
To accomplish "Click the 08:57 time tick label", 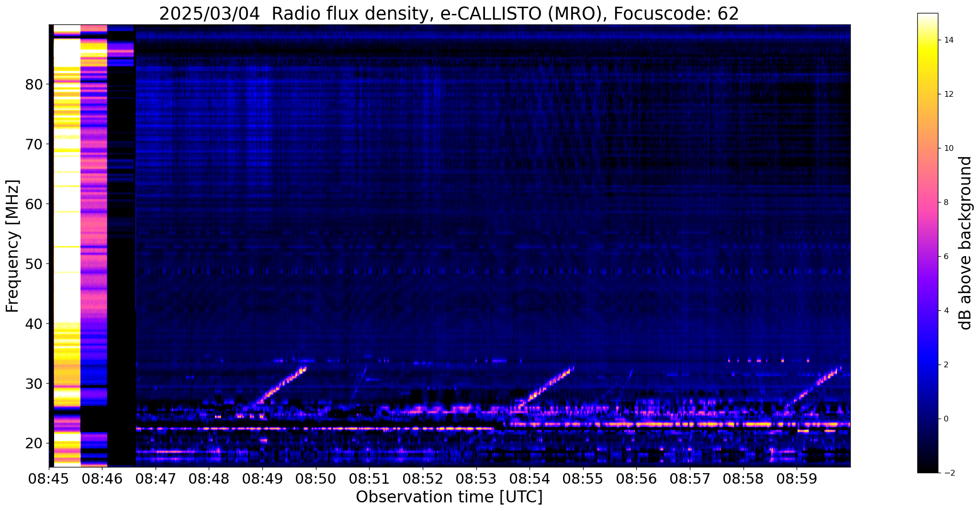I will (690, 479).
